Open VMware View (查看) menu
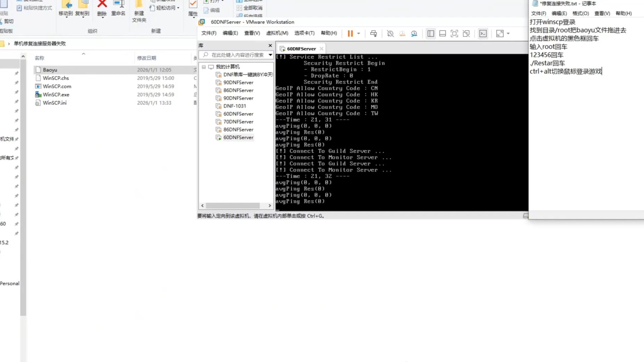The image size is (644, 362). [252, 33]
